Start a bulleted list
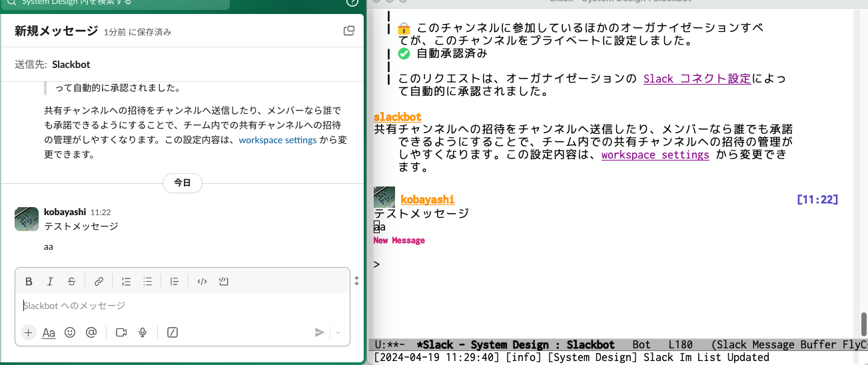This screenshot has height=365, width=868. pos(148,282)
